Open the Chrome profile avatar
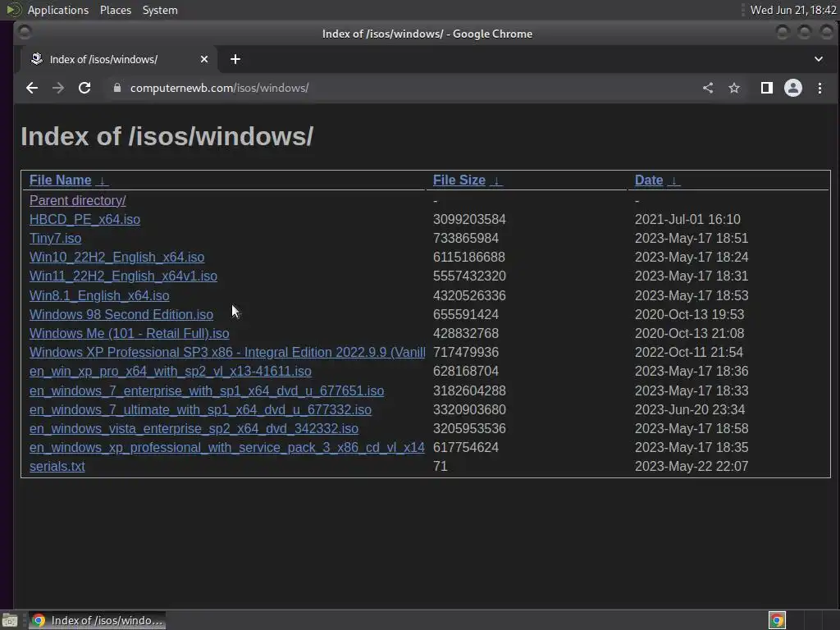The height and width of the screenshot is (630, 840). 793,88
